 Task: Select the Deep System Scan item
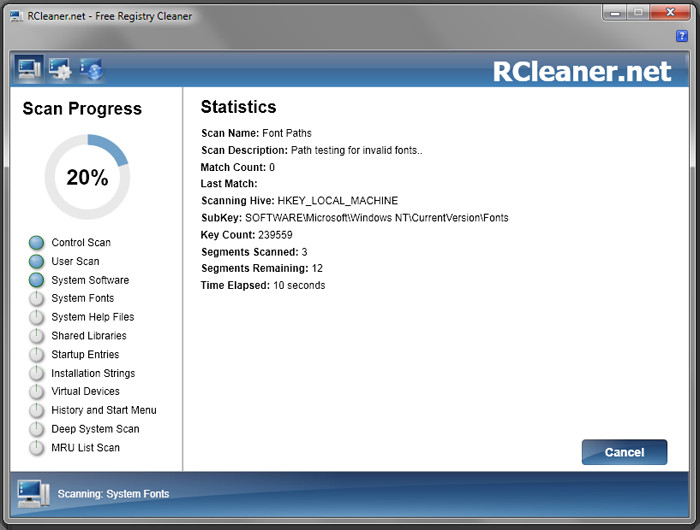(95, 429)
